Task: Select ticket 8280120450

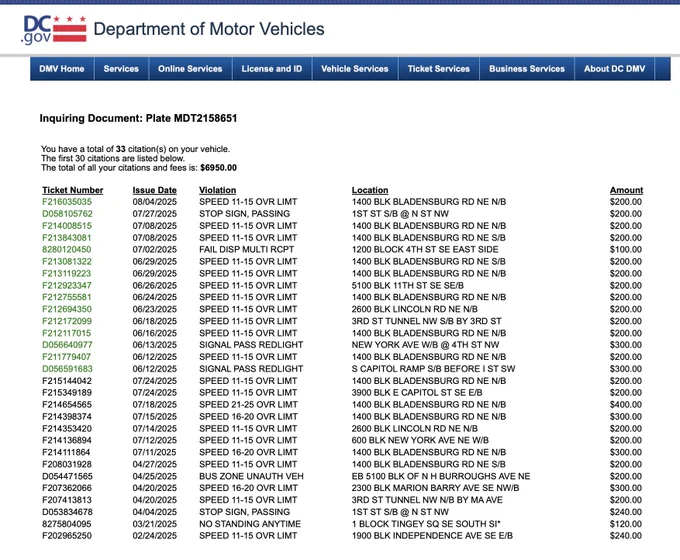Action: click(66, 249)
